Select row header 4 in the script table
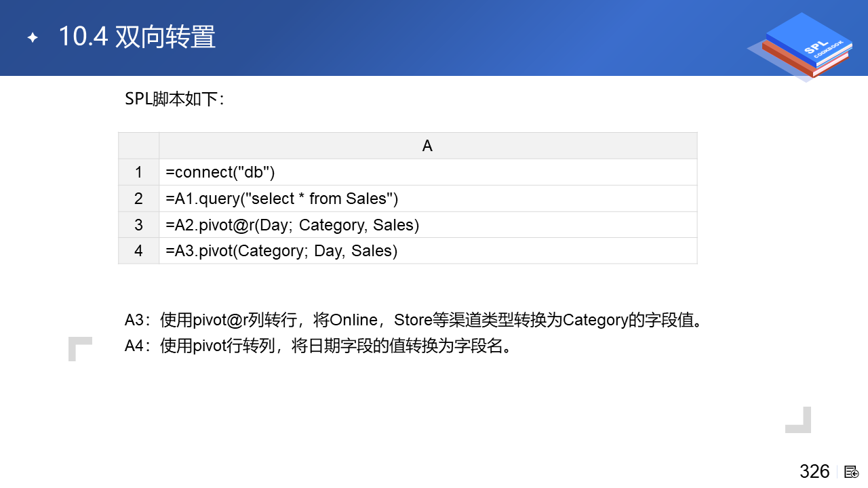The width and height of the screenshot is (868, 488). point(138,251)
